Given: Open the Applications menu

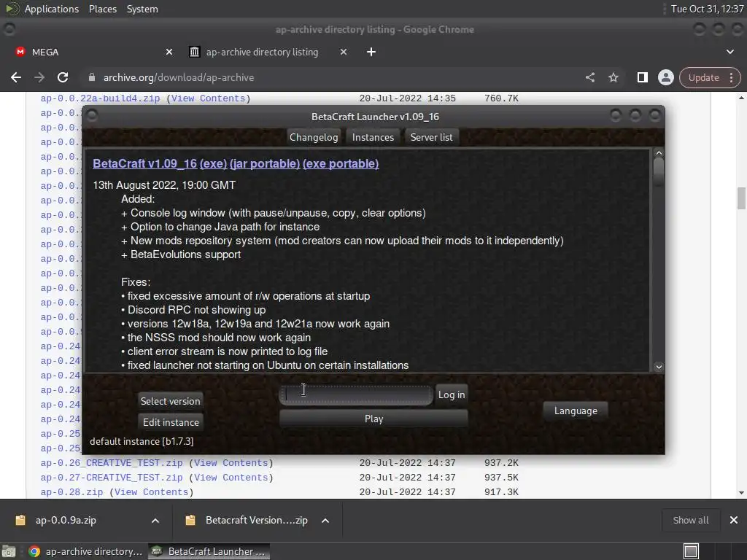Looking at the screenshot, I should (x=52, y=9).
